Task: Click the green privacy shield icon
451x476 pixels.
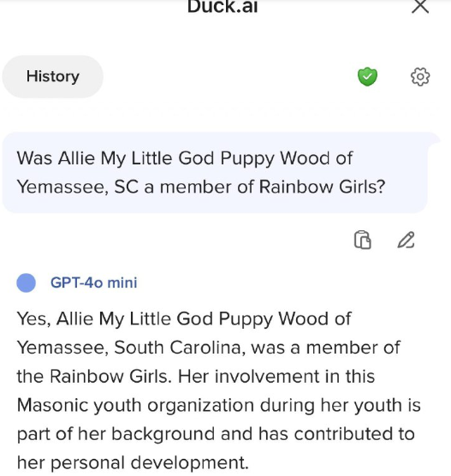Action: pos(367,76)
